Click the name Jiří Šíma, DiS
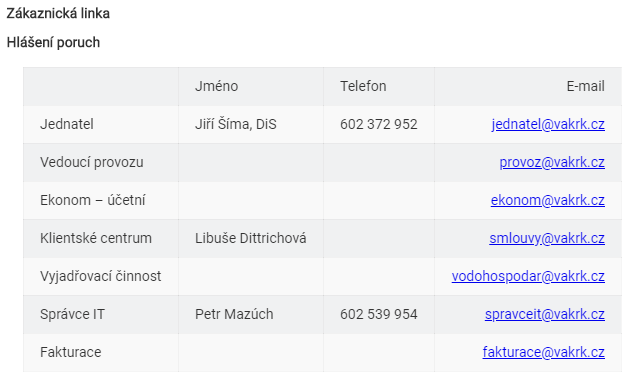Image resolution: width=640 pixels, height=387 pixels. (x=236, y=124)
